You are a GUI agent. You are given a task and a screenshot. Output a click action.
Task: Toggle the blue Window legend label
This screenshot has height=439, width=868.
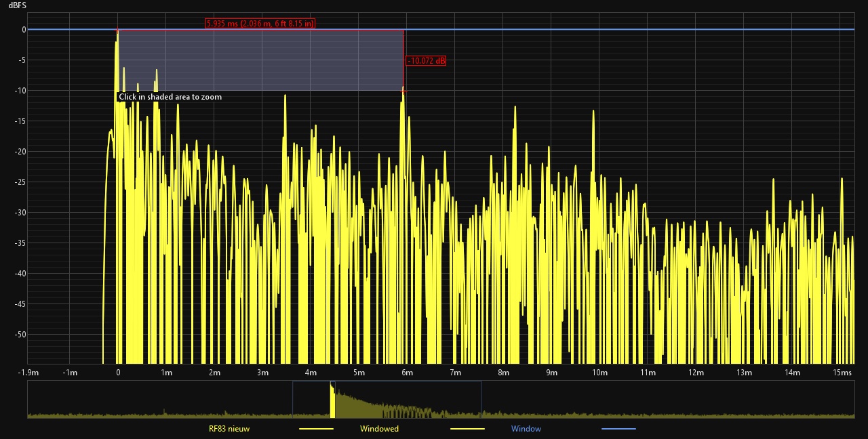tap(526, 429)
